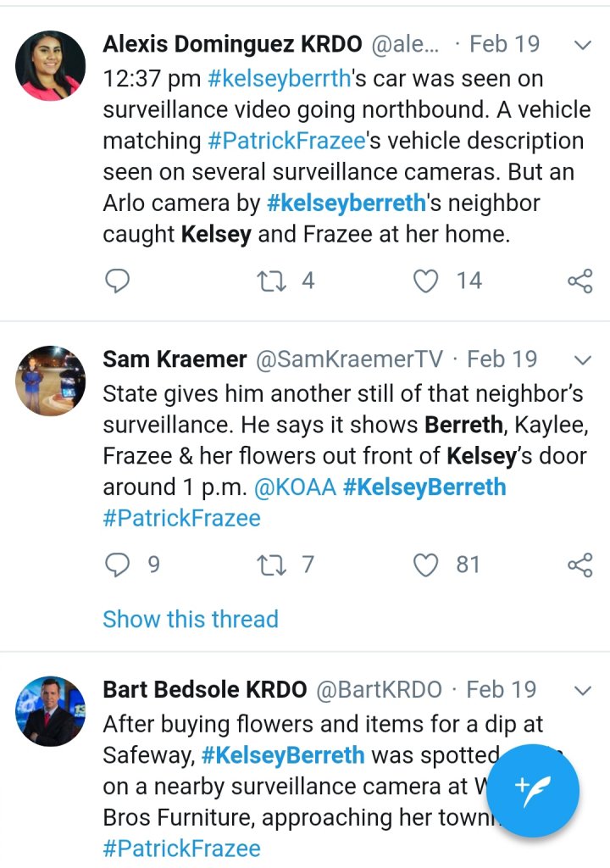Reply to Sam Kraemer's tweet

tap(117, 565)
